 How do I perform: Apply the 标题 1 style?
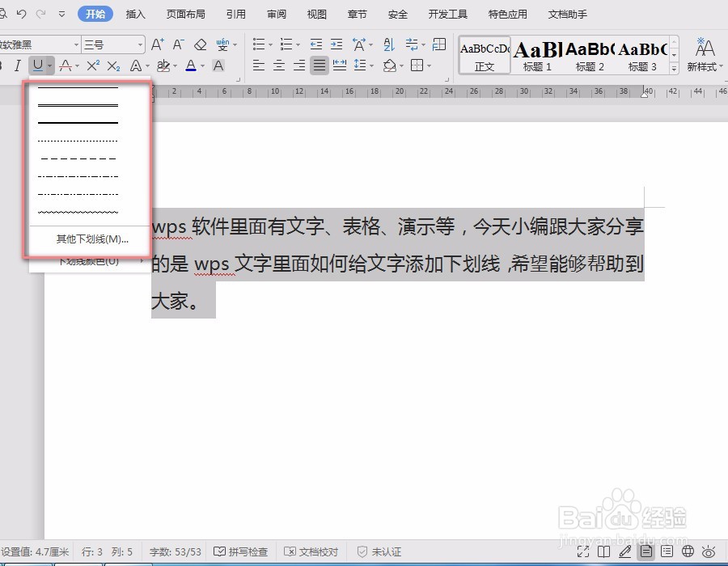(537, 56)
